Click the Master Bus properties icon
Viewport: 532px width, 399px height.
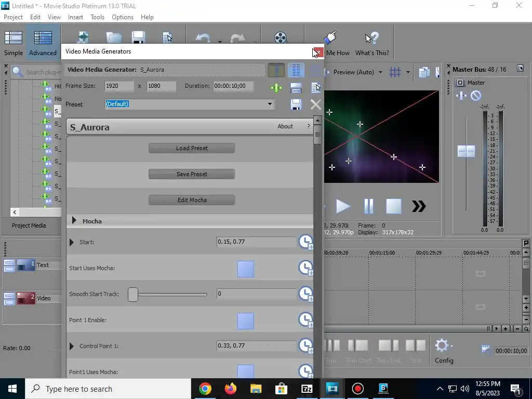click(520, 68)
